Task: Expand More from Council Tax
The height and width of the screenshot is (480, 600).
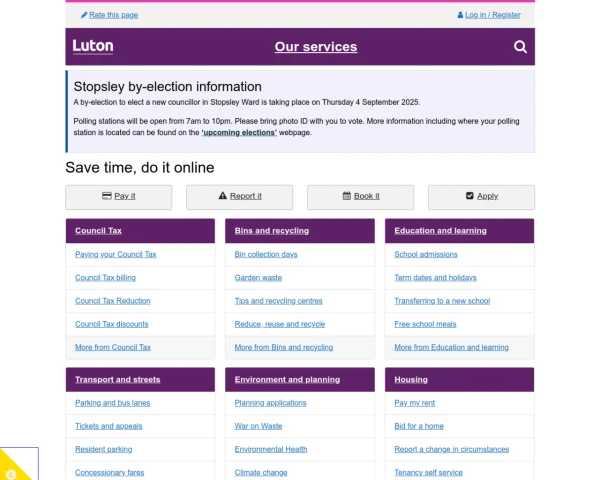Action: 113,348
